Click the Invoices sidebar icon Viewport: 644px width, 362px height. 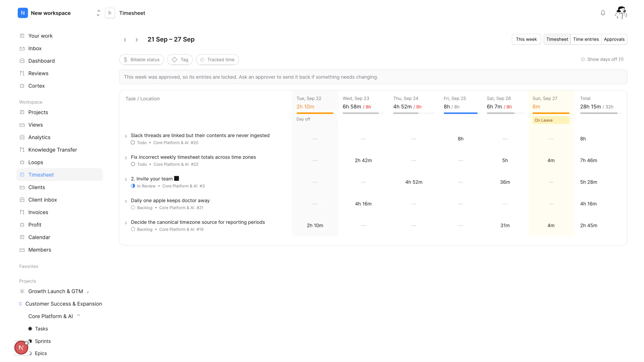(22, 212)
